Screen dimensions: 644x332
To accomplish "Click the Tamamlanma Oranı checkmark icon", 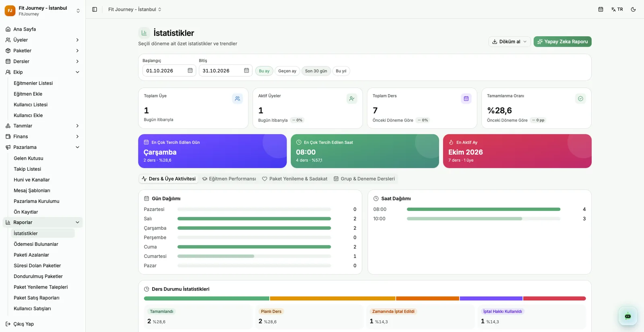I will tap(580, 99).
